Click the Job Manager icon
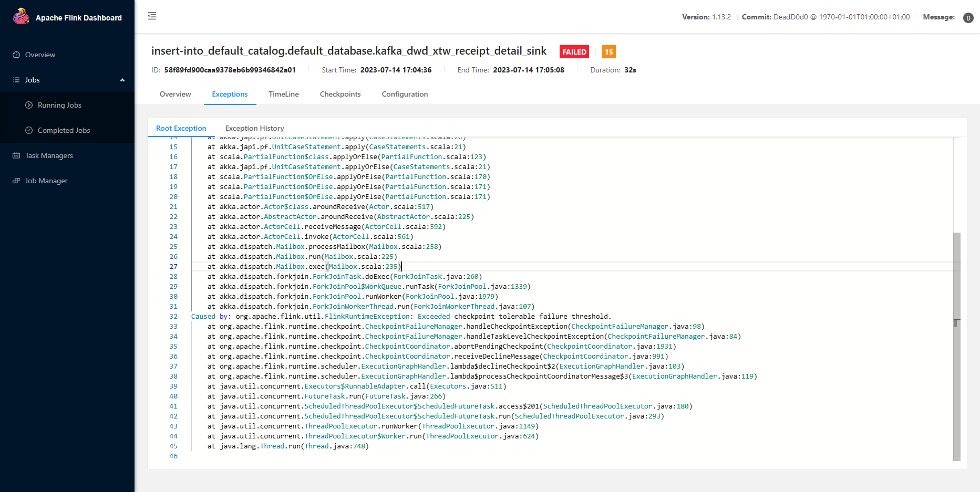Viewport: 980px width, 492px height. [16, 181]
